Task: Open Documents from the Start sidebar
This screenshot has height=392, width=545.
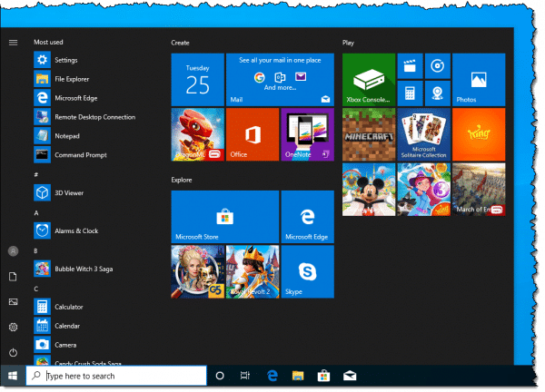Action: 14,277
